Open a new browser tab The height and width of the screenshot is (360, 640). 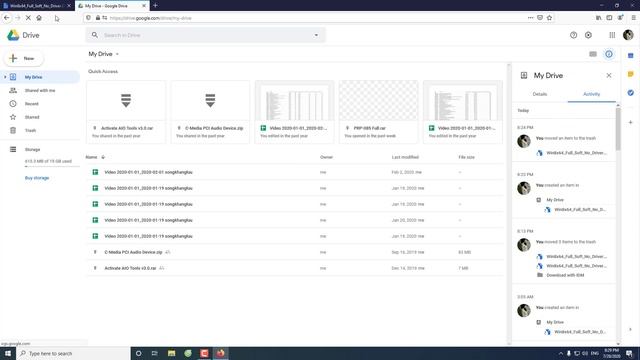coord(155,6)
